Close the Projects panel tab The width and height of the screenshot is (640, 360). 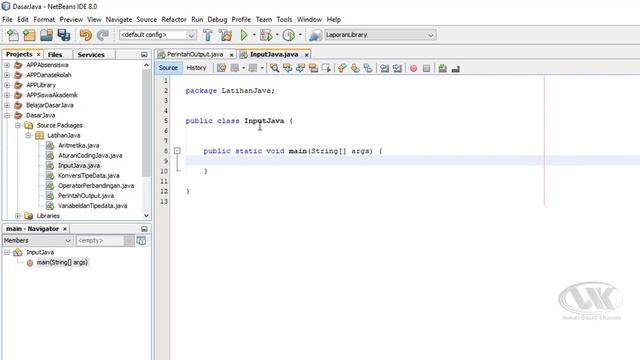point(39,54)
